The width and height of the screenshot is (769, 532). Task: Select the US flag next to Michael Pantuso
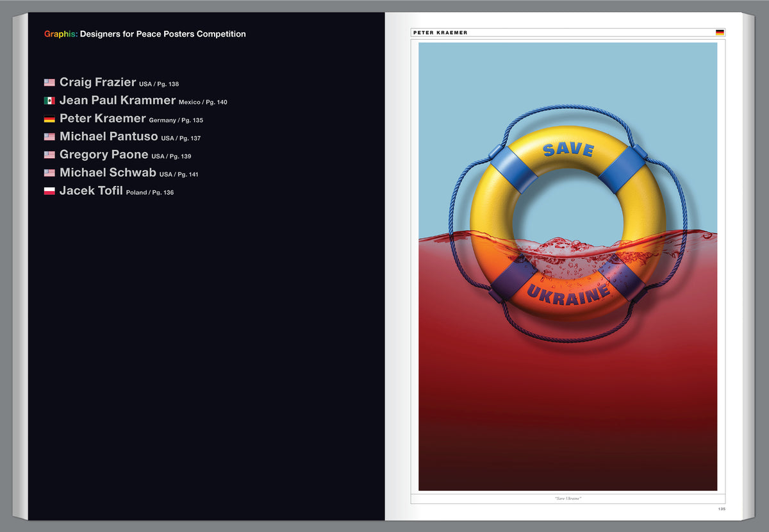tap(49, 137)
